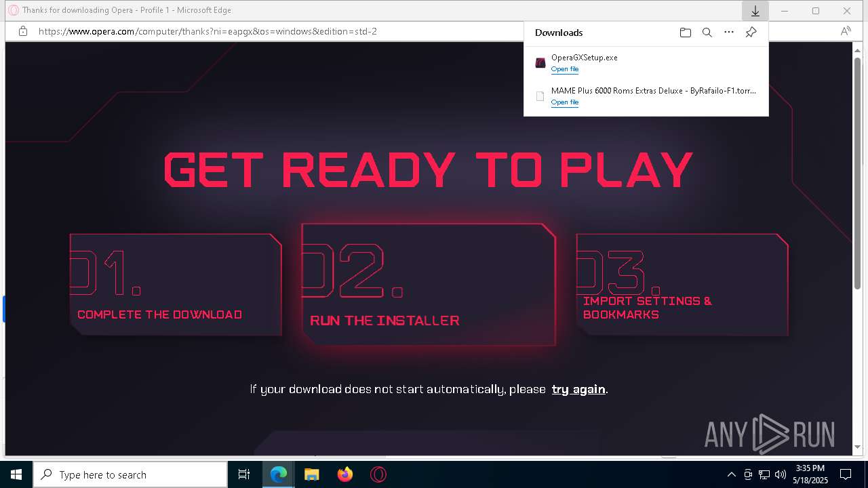Screen dimensions: 868x488
Task: Open File Explorer from taskbar
Action: coord(311,474)
